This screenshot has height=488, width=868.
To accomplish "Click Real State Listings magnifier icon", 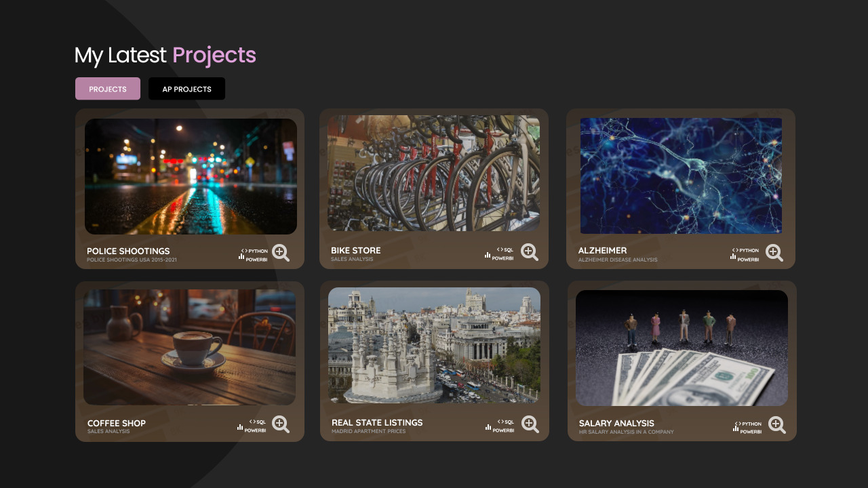I will 530,424.
